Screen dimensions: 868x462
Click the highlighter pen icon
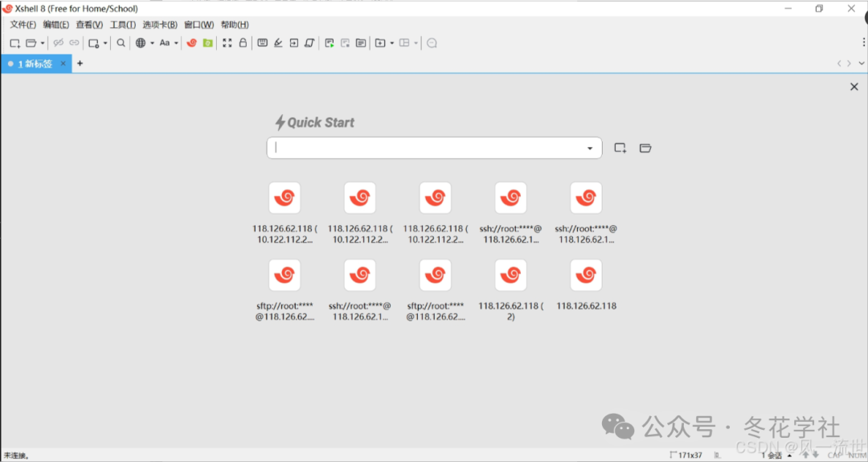(278, 43)
